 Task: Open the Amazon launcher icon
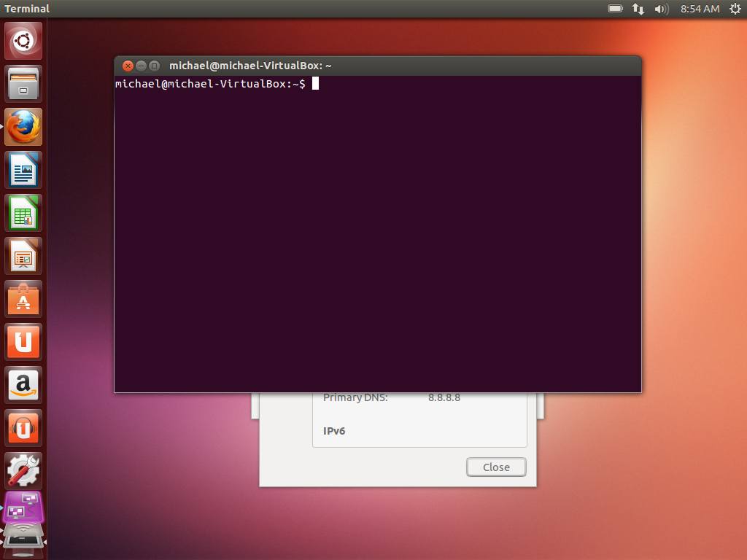pyautogui.click(x=23, y=385)
